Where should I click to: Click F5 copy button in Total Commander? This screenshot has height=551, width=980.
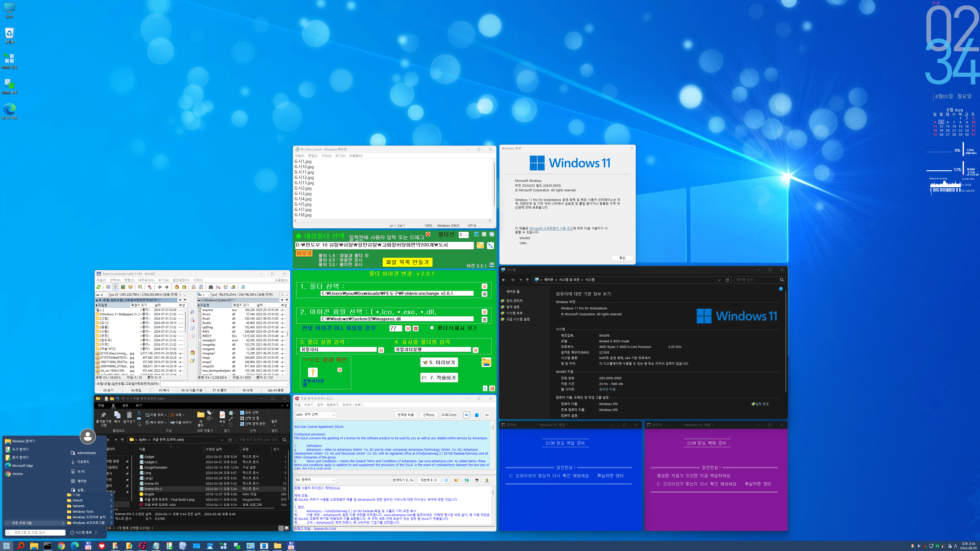pyautogui.click(x=164, y=391)
